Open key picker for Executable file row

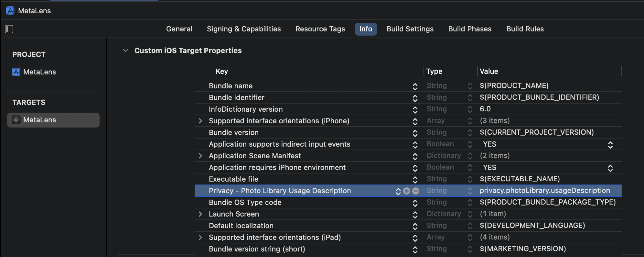tap(415, 180)
